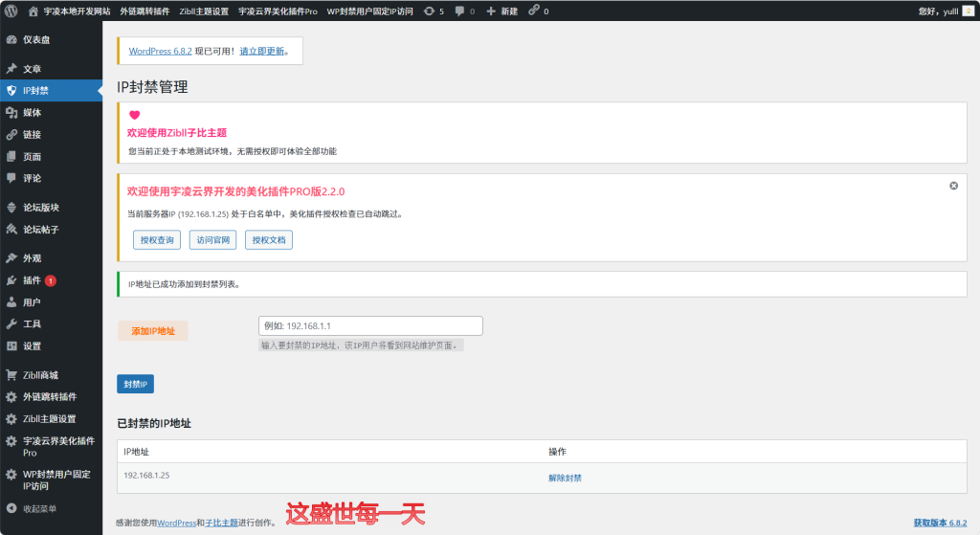Screen dimensions: 980x535
Task: Click the blue 封禁IP button
Action: tap(136, 384)
